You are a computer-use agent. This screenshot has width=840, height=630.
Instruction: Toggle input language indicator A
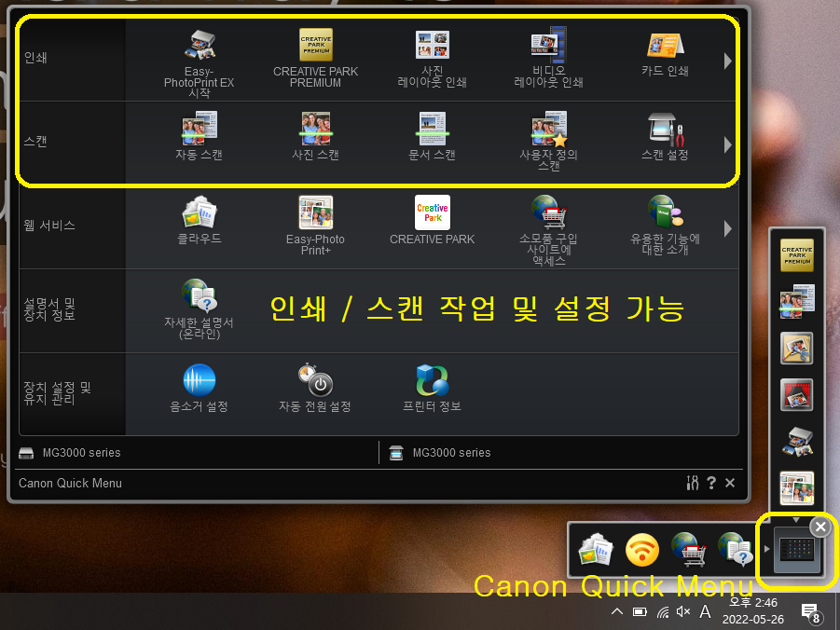tap(706, 611)
